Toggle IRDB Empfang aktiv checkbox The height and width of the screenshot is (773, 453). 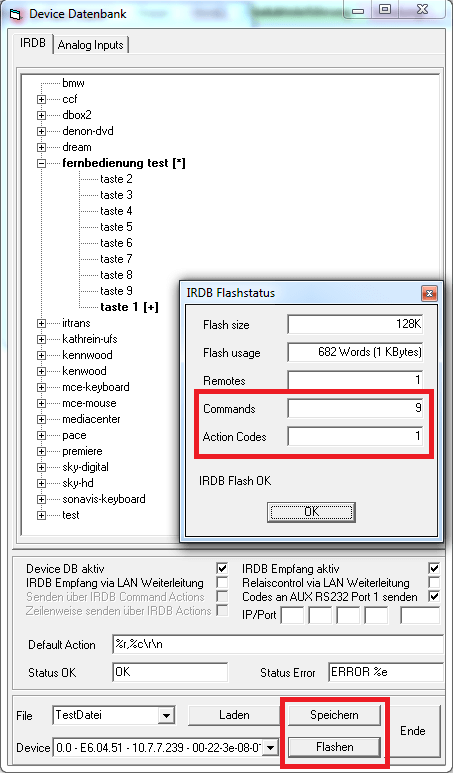coord(434,568)
